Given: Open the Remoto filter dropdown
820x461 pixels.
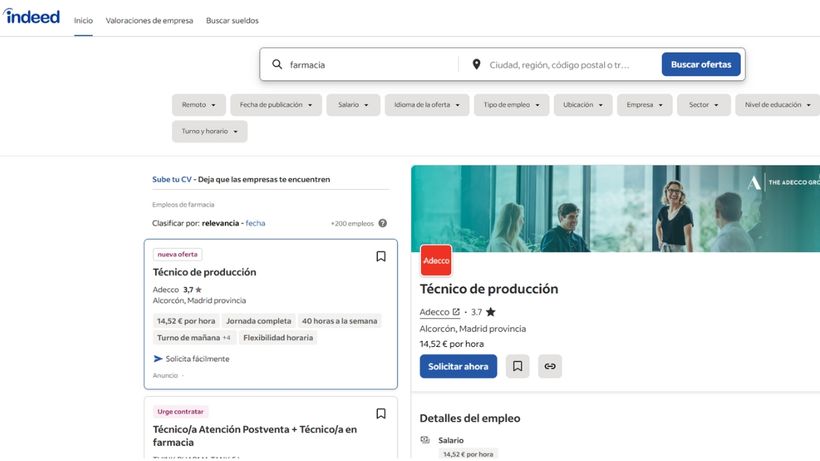Looking at the screenshot, I should coord(199,105).
